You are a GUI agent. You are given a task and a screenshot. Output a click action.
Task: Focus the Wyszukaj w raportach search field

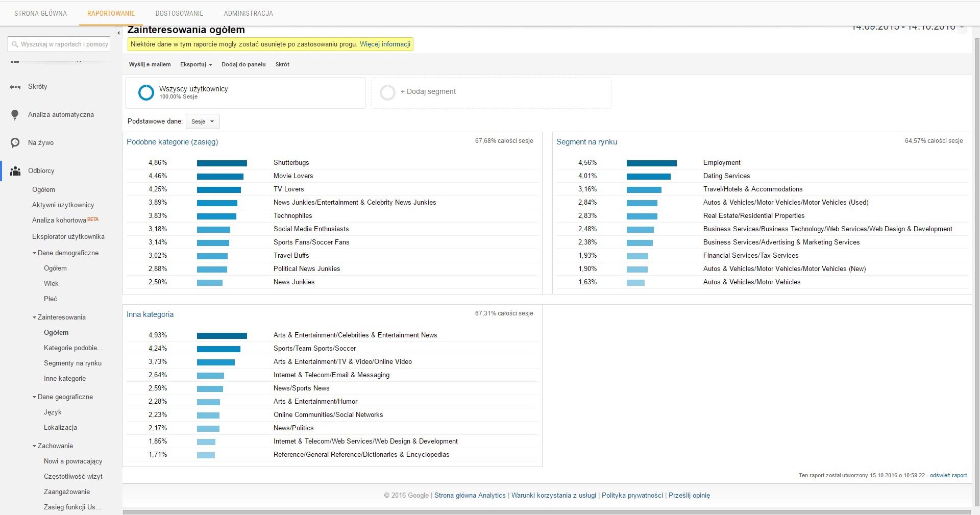59,44
